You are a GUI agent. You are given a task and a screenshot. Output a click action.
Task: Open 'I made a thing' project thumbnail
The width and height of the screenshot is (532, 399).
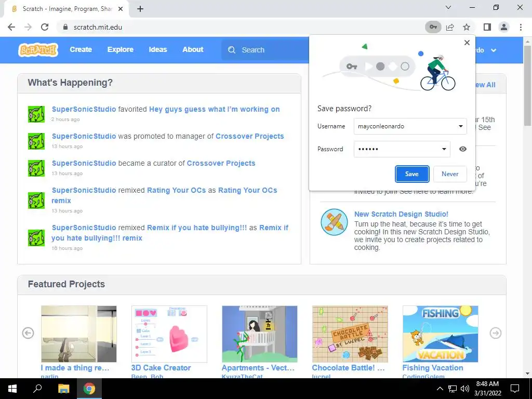(79, 334)
